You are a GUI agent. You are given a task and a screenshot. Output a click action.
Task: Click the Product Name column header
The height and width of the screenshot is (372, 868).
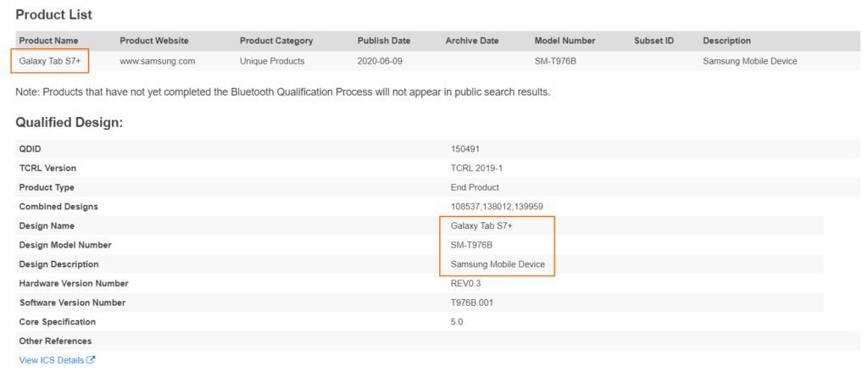(49, 41)
